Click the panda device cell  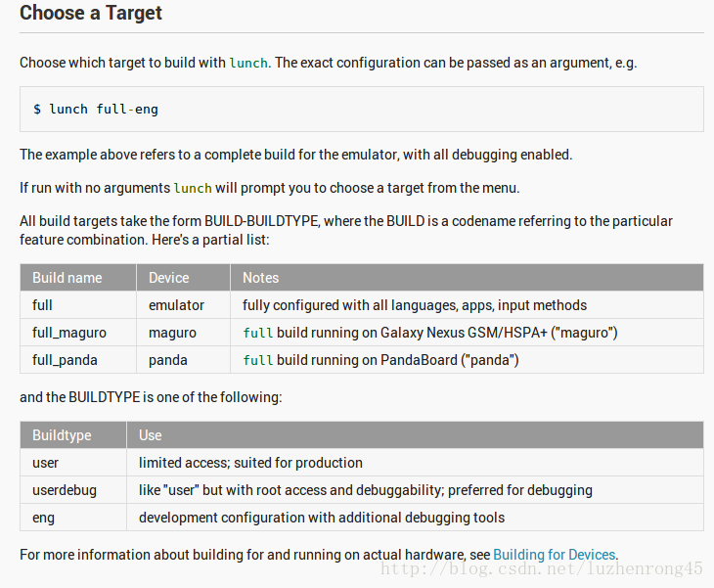[x=184, y=360]
